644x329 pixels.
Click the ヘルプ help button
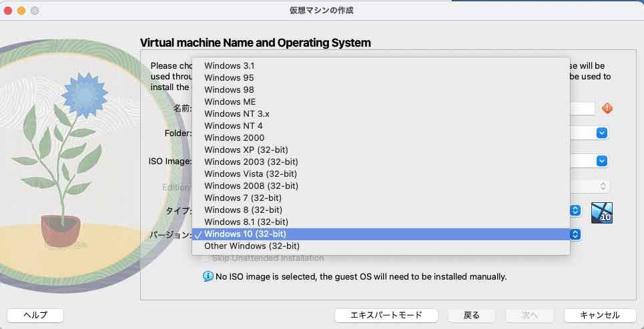coord(35,316)
